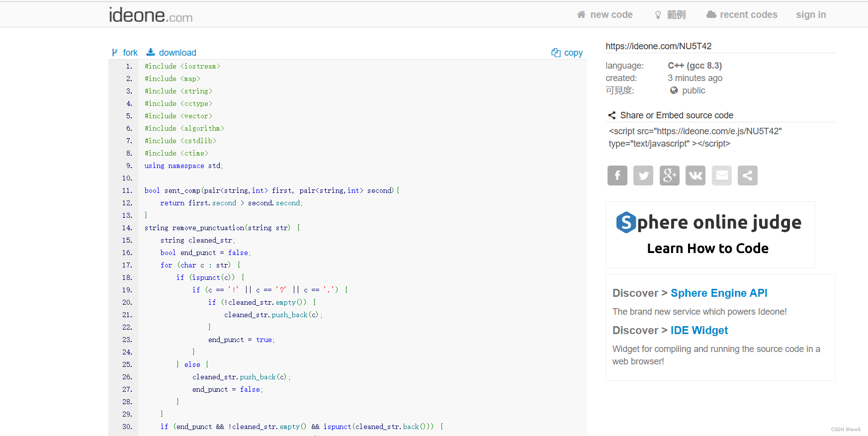Screen dimensions: 868x436
Task: Click the C++ (gcc 8.3) language text
Action: click(694, 66)
